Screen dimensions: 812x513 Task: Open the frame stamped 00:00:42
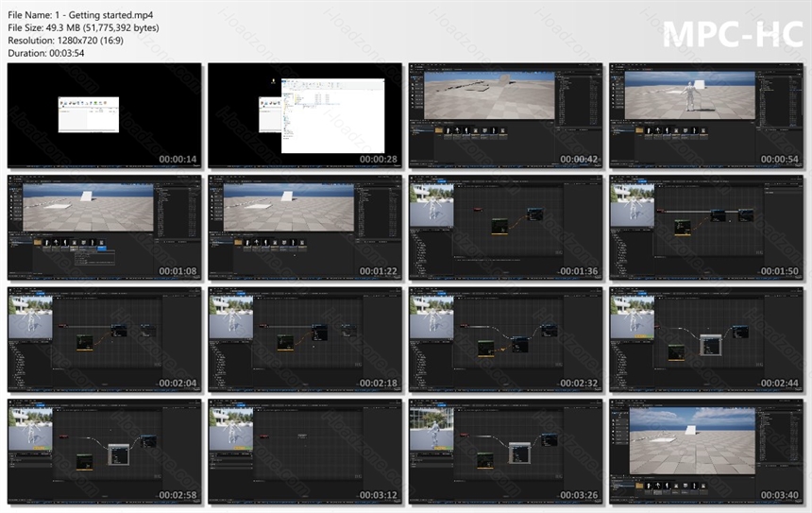[x=505, y=115]
